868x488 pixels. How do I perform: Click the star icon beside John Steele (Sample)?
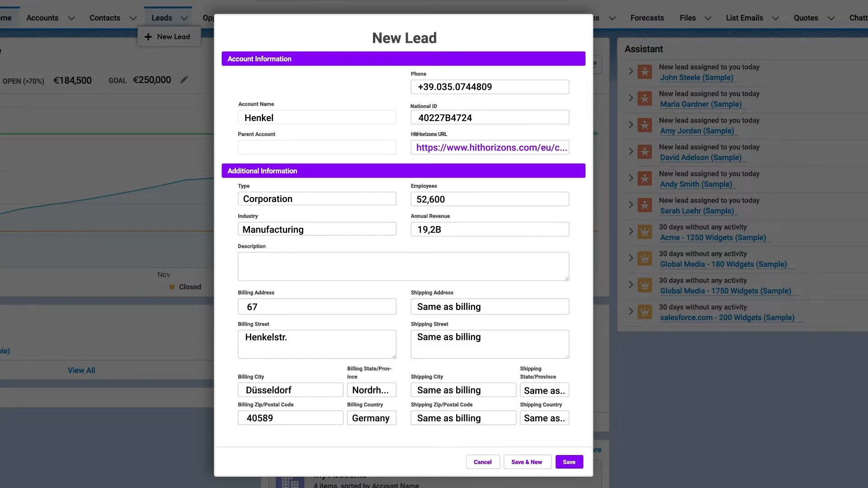(x=645, y=72)
